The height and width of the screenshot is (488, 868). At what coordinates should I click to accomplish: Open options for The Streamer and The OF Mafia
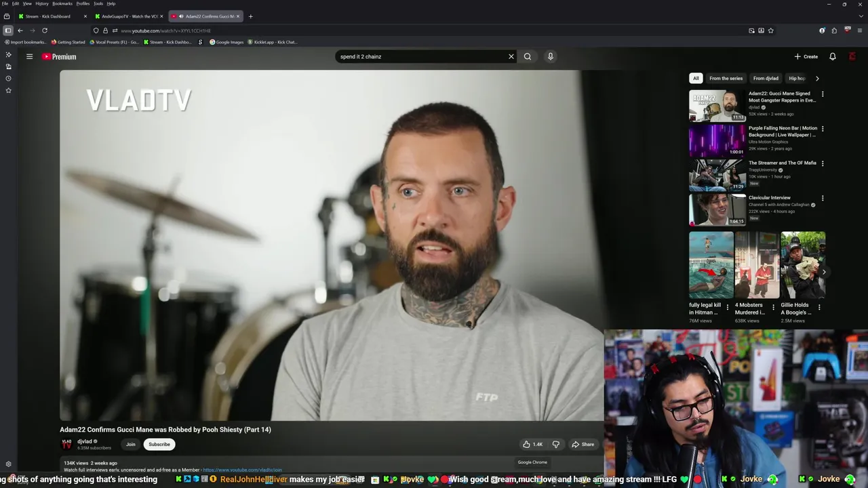click(x=823, y=163)
